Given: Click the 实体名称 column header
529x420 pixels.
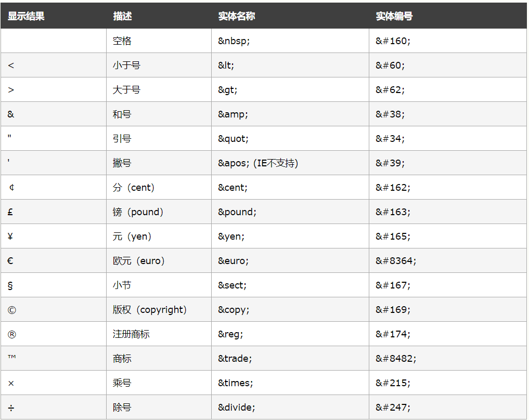Looking at the screenshot, I should coord(236,16).
